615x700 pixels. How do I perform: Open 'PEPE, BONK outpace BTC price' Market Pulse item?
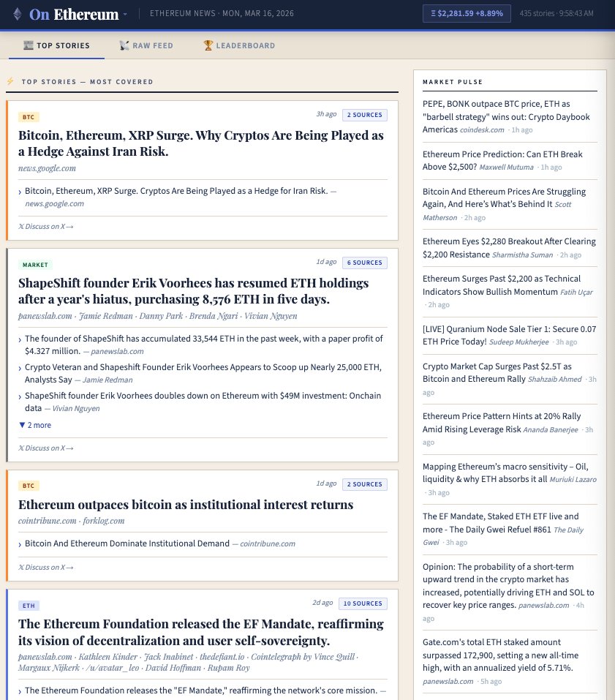[x=506, y=116]
